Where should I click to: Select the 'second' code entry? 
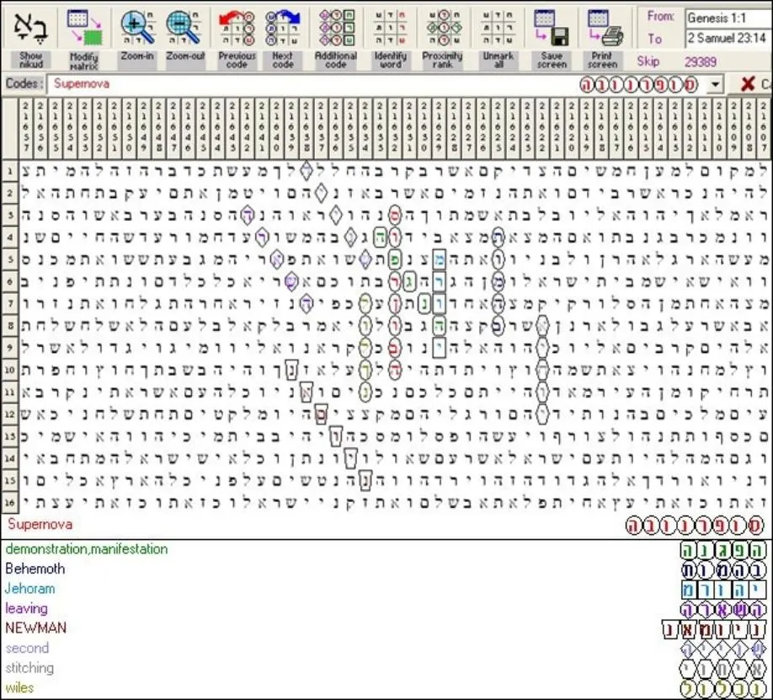pyautogui.click(x=27, y=648)
